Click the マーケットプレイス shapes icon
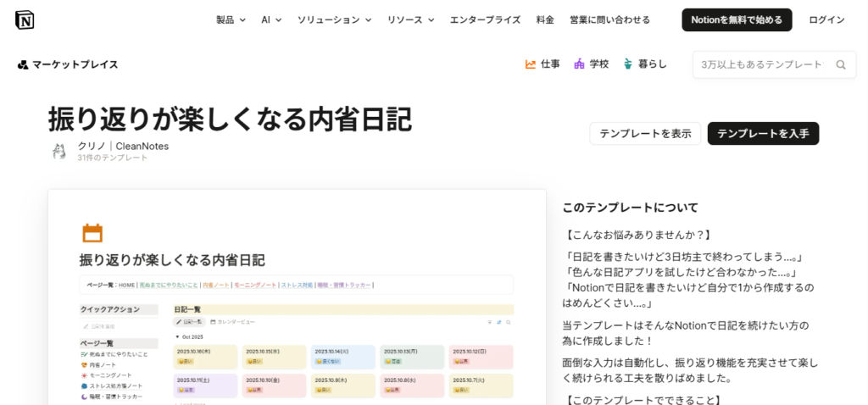This screenshot has height=405, width=868. point(23,64)
